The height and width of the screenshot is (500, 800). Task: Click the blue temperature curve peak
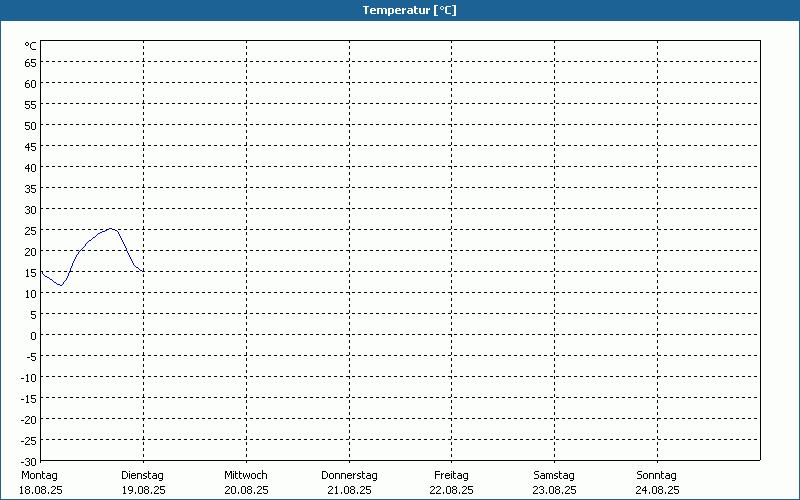point(110,229)
